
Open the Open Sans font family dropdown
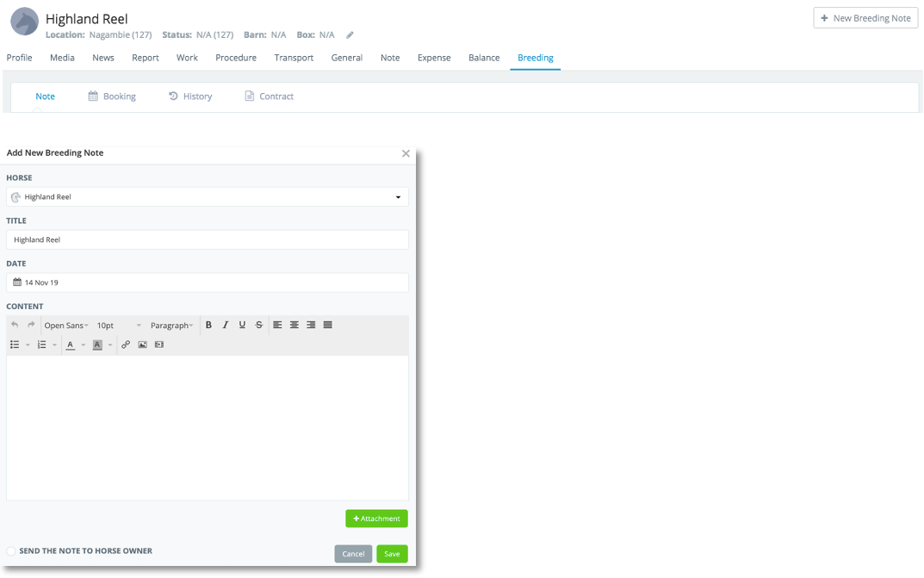pyautogui.click(x=66, y=326)
